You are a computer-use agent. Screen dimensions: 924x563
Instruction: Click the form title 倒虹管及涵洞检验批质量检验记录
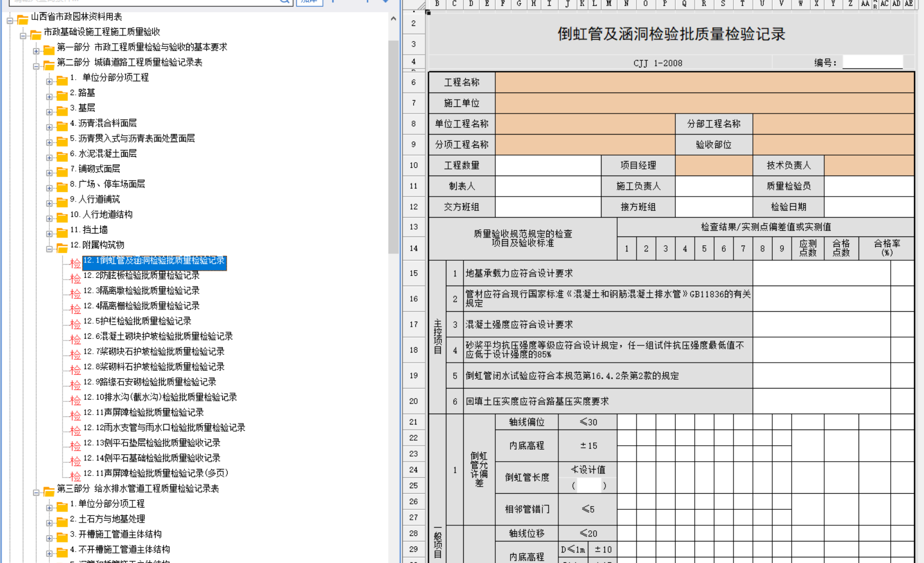pyautogui.click(x=671, y=34)
